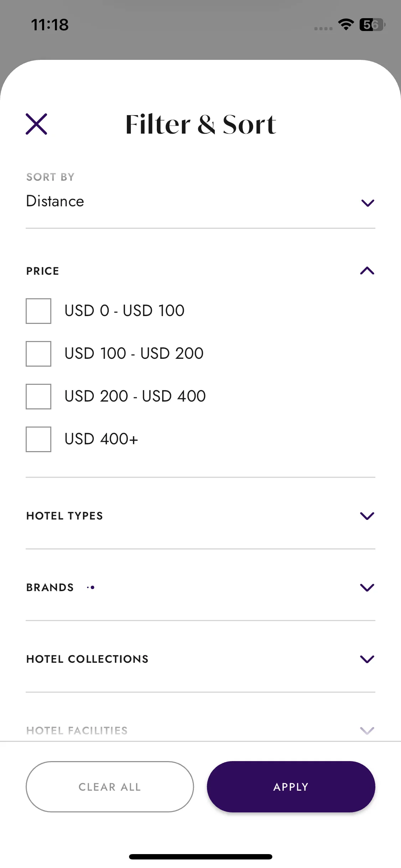Image resolution: width=401 pixels, height=868 pixels.
Task: Close the Filter & Sort panel
Action: coord(36,124)
